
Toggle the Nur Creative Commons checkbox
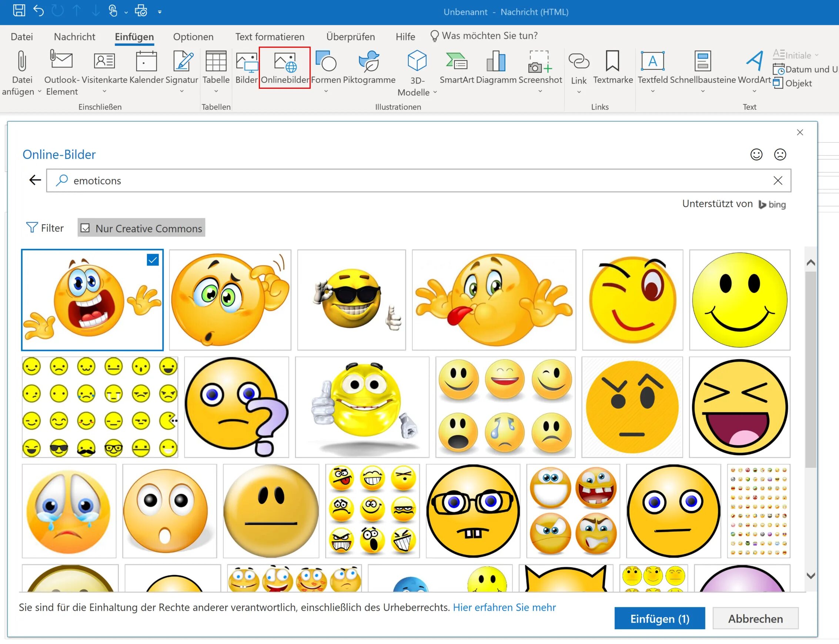pos(85,228)
